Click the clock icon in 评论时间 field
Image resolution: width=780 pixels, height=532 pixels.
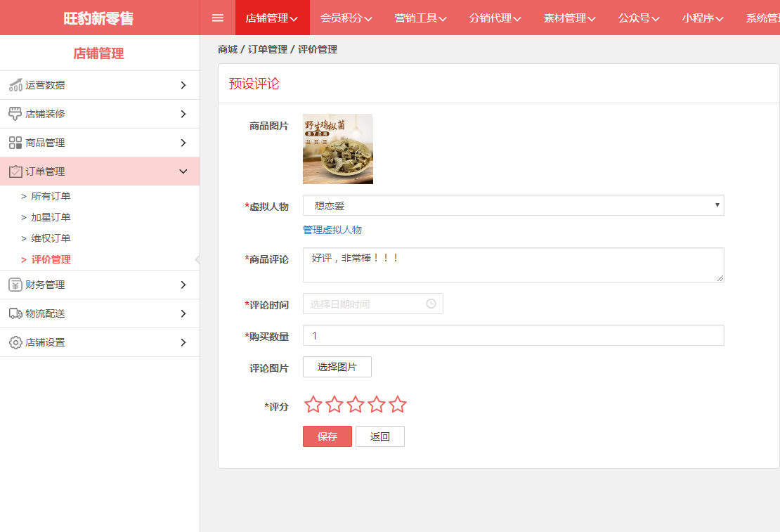click(x=431, y=304)
